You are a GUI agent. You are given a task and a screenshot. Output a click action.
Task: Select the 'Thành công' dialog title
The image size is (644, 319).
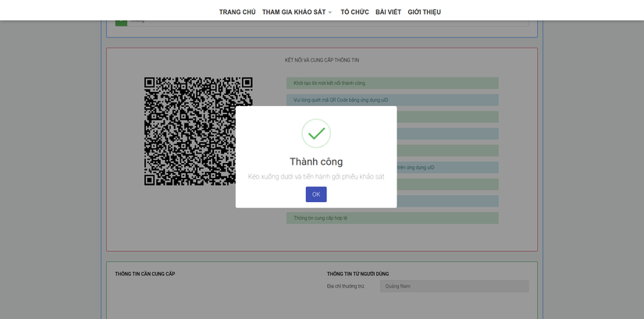pos(316,161)
